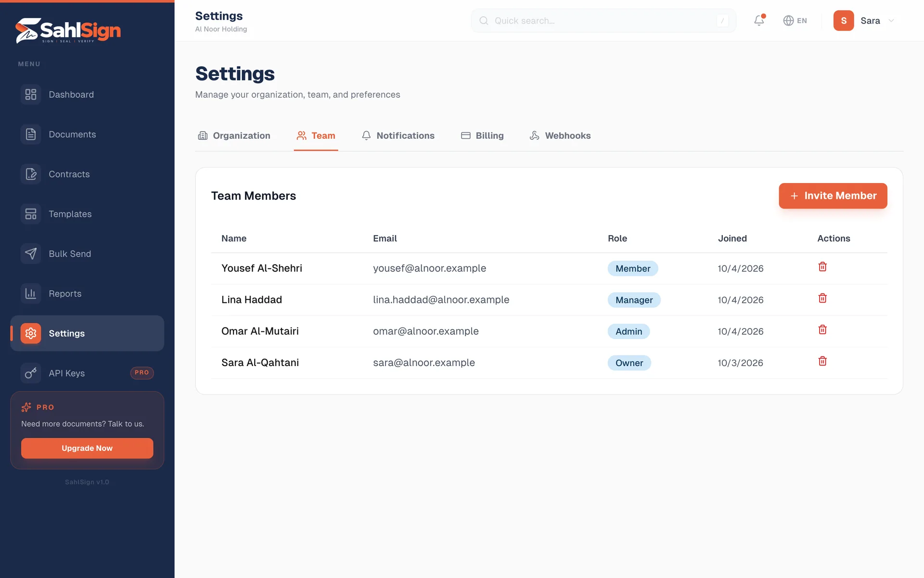Open the Contracts sidebar icon

tap(31, 174)
